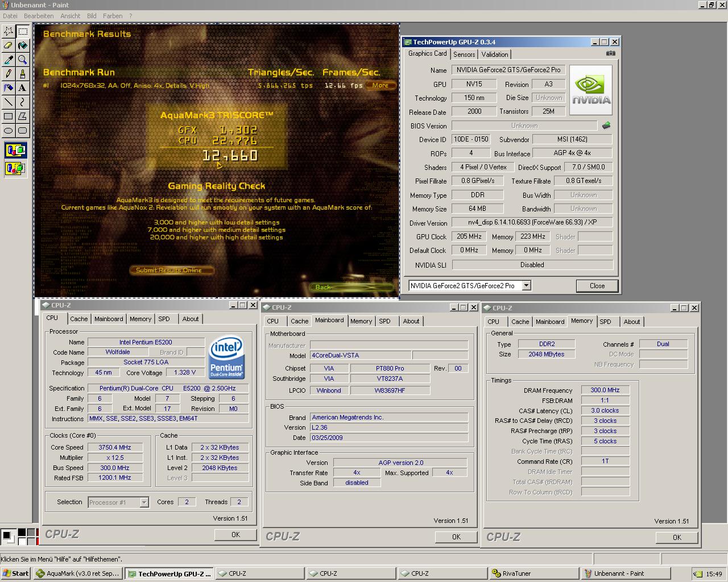Open the Ansicht menu

coord(71,16)
